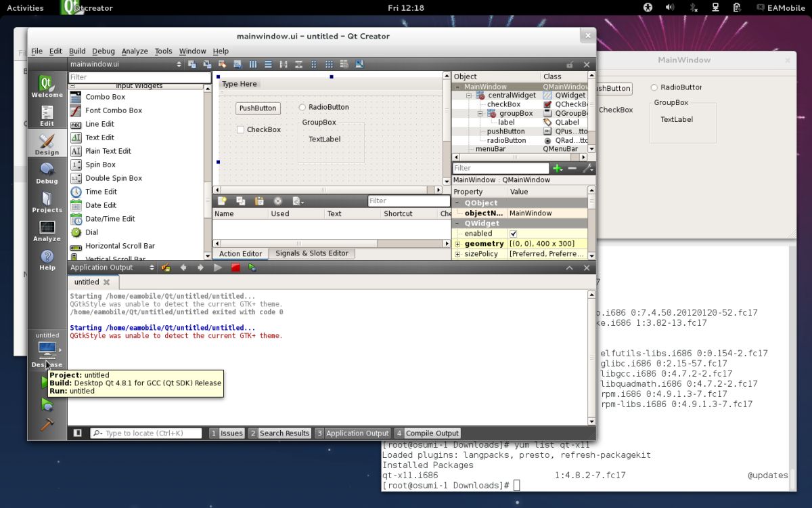The width and height of the screenshot is (812, 508).
Task: Collapse the QObject property group
Action: [457, 203]
